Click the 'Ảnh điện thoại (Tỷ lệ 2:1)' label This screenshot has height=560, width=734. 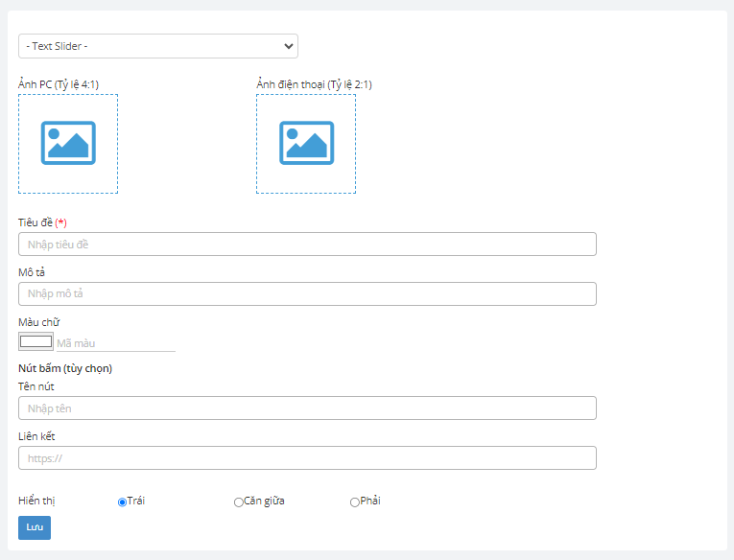314,84
